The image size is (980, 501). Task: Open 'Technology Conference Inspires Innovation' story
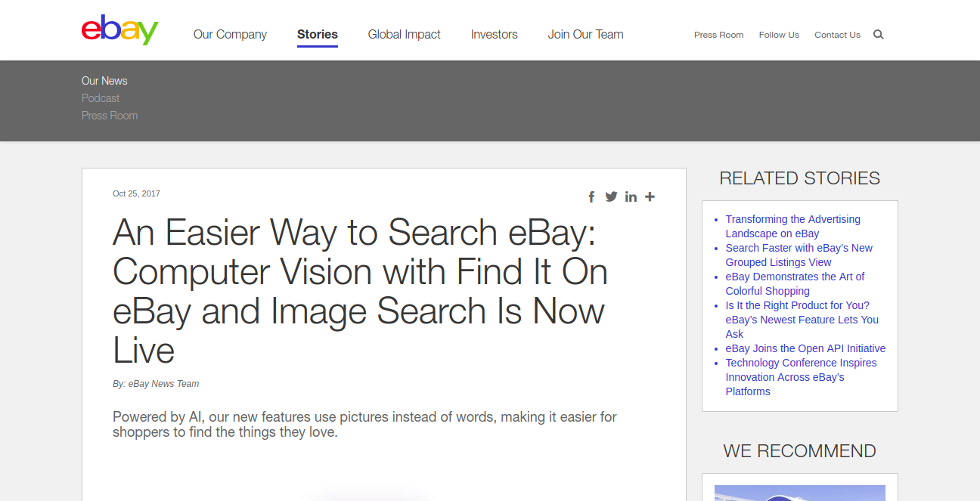[x=802, y=376]
